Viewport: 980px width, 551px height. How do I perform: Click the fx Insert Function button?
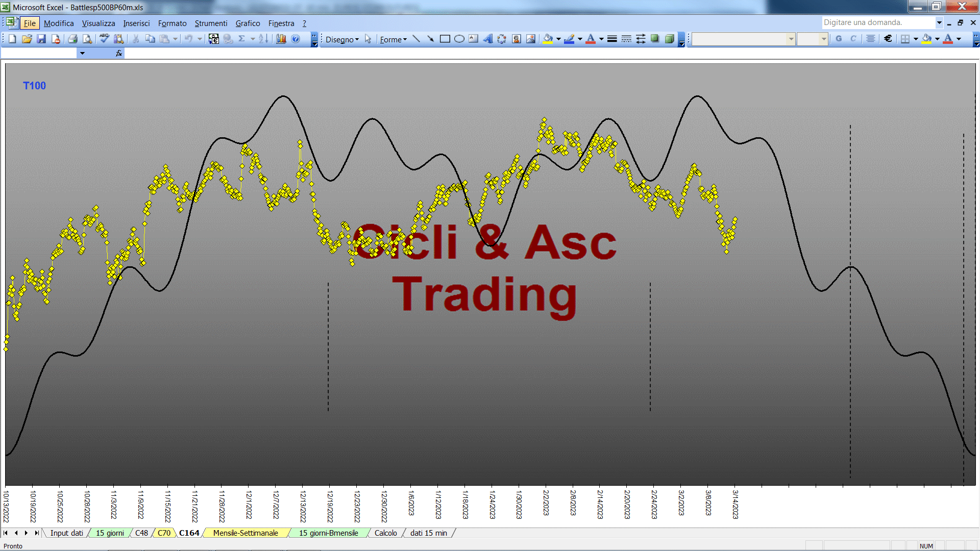point(118,53)
